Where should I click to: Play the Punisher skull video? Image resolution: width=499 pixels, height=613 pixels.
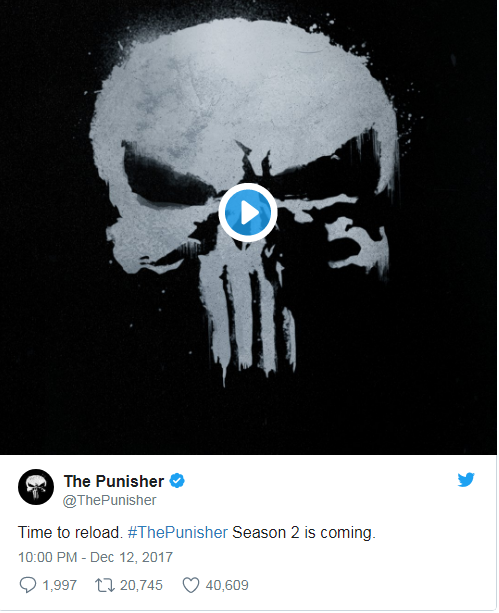point(248,213)
